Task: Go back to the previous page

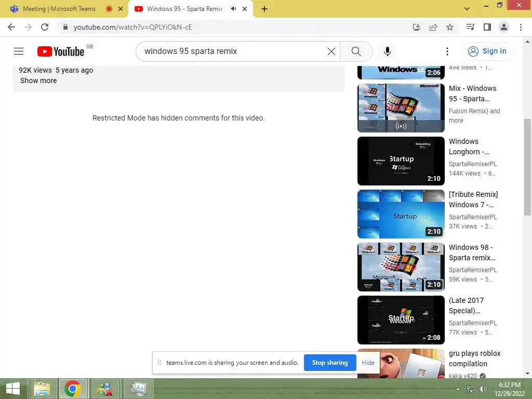Action: point(11,27)
